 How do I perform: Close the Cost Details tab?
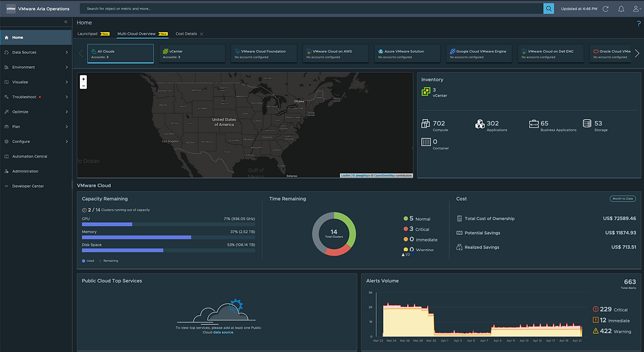click(x=202, y=34)
